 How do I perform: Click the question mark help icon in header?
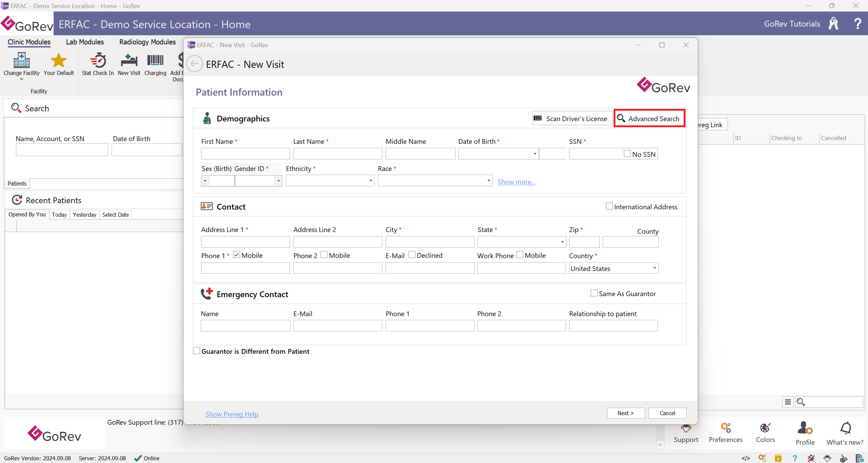(x=857, y=24)
